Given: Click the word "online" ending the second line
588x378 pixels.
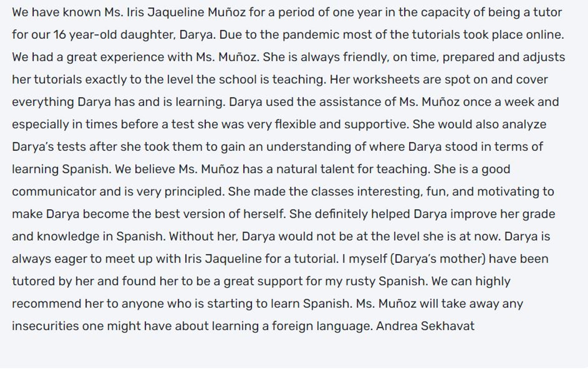Looking at the screenshot, I should pyautogui.click(x=545, y=35).
